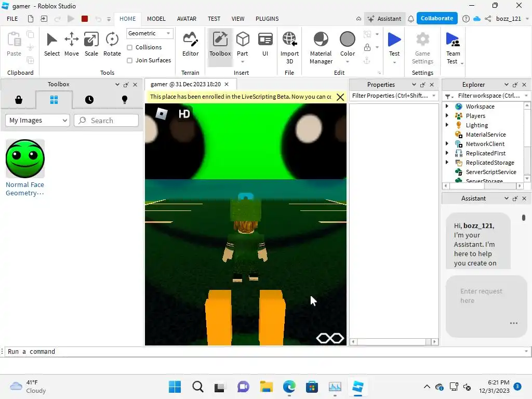Open File Explorer from taskbar
The height and width of the screenshot is (399, 532).
pyautogui.click(x=267, y=387)
